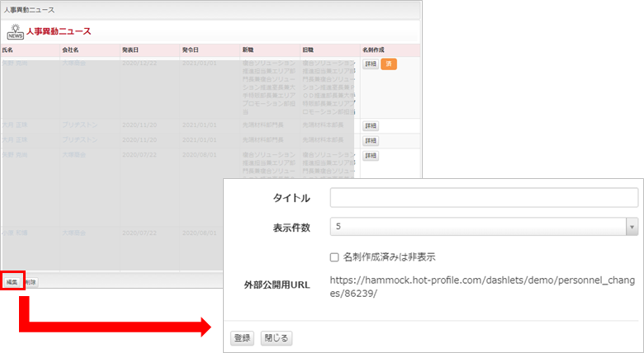This screenshot has width=644, height=353.
Task: Enable 名刺作成済みは非表示 checkbox
Action: pyautogui.click(x=334, y=257)
